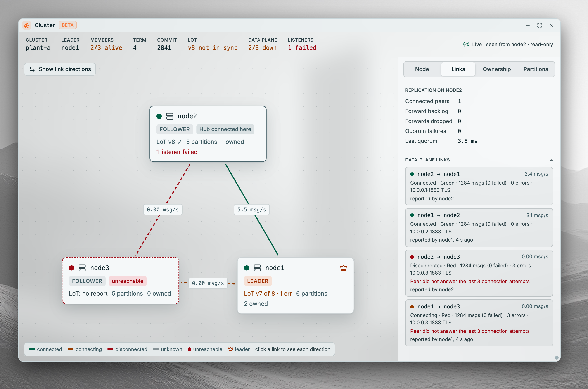Click the swap arrows icon on Show link directions

32,69
